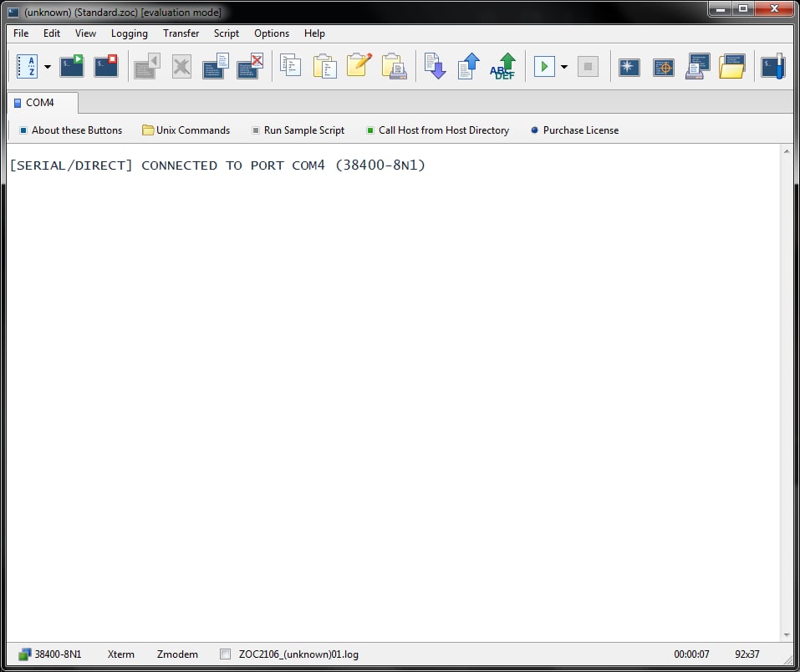Click the paste clipboard icon
The width and height of the screenshot is (800, 672).
325,66
